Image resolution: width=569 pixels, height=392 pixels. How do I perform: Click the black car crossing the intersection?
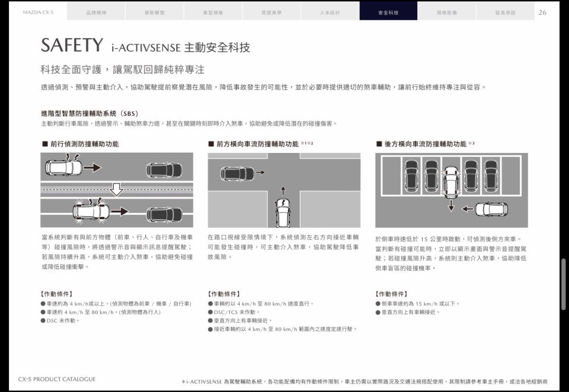237,174
